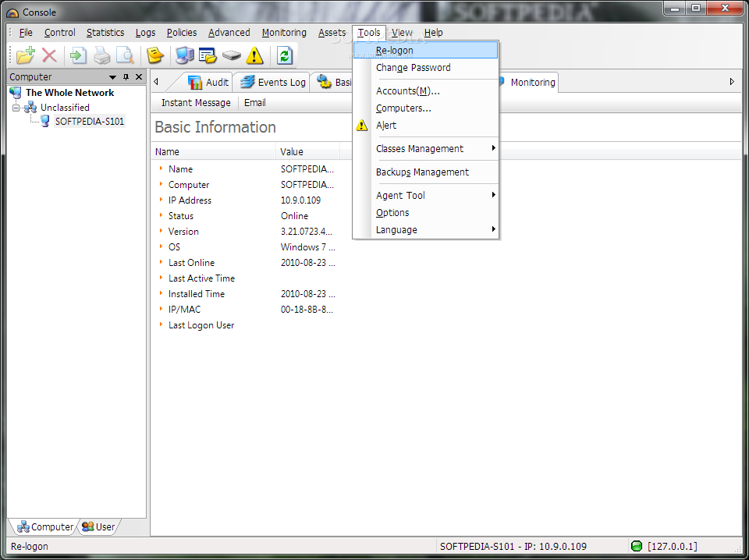Choose Re-logon from Tools menu
This screenshot has width=749, height=560.
(426, 50)
